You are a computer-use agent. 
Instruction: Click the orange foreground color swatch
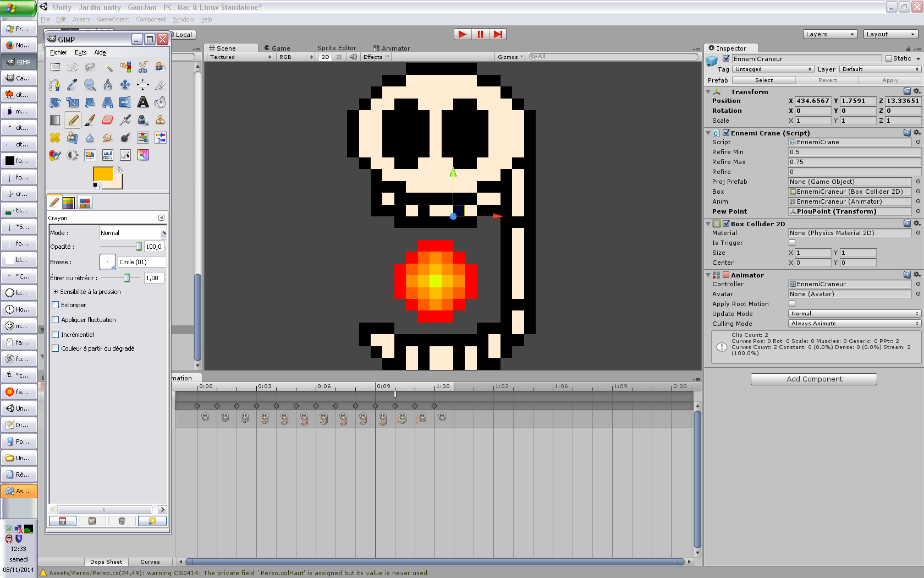[x=103, y=174]
